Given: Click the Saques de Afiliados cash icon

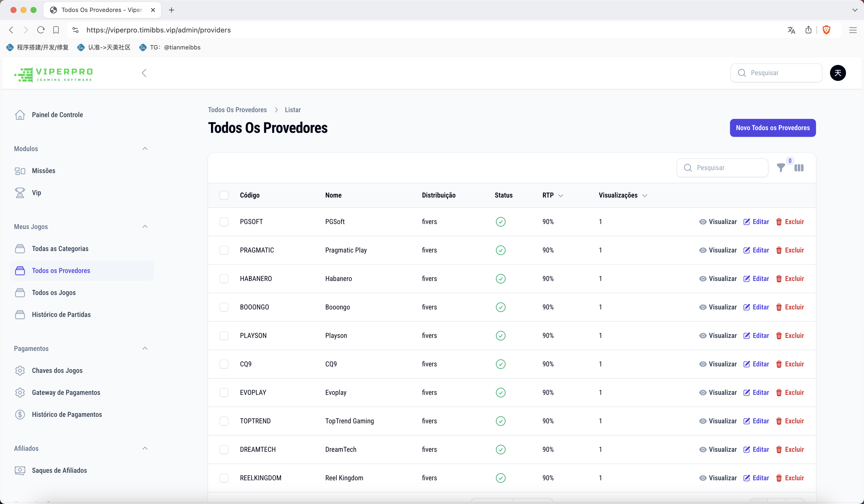Looking at the screenshot, I should point(20,471).
